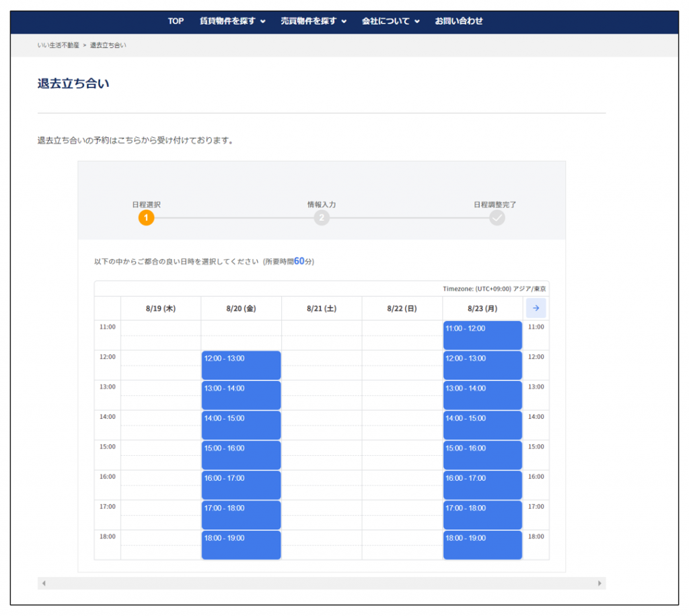The height and width of the screenshot is (616, 689).
Task: Go to TOP in navigation bar
Action: click(176, 21)
